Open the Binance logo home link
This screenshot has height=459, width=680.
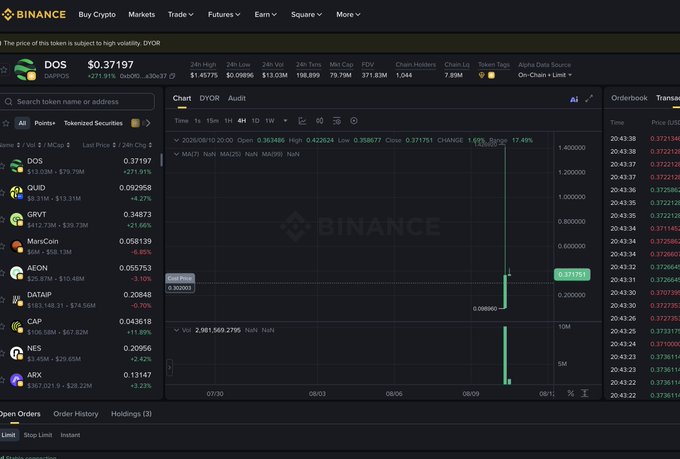coord(34,14)
